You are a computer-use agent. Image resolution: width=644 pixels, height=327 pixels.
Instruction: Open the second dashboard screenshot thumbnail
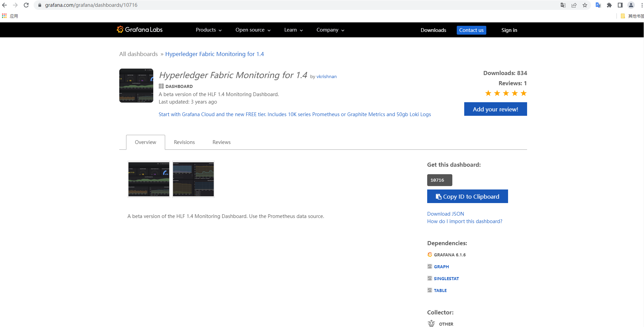193,179
